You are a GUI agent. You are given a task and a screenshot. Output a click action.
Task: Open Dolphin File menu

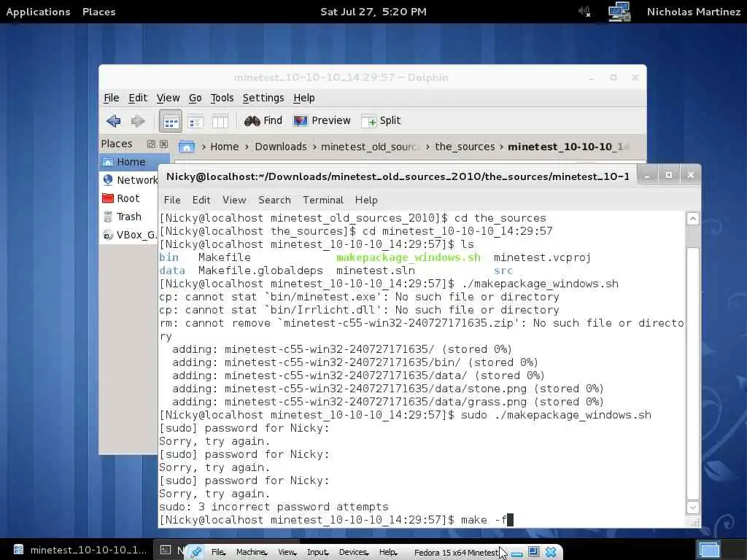(x=112, y=98)
